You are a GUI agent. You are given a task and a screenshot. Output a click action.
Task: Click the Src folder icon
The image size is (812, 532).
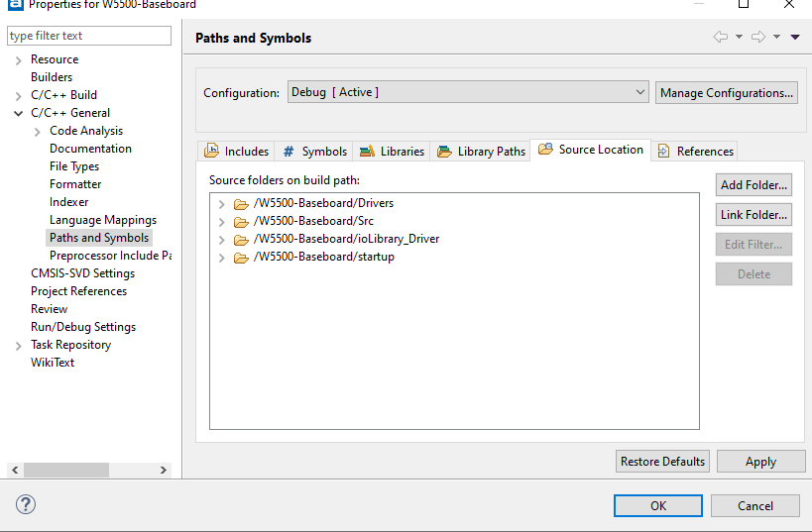click(241, 222)
